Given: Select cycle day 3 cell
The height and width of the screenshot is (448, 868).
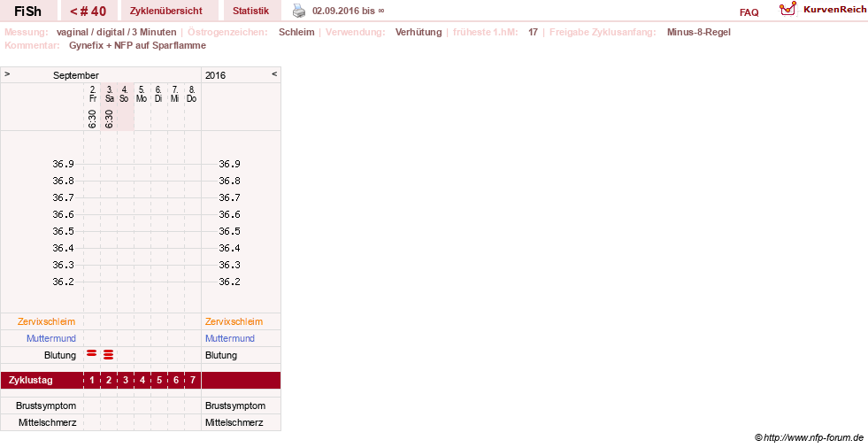Looking at the screenshot, I should coord(126,381).
